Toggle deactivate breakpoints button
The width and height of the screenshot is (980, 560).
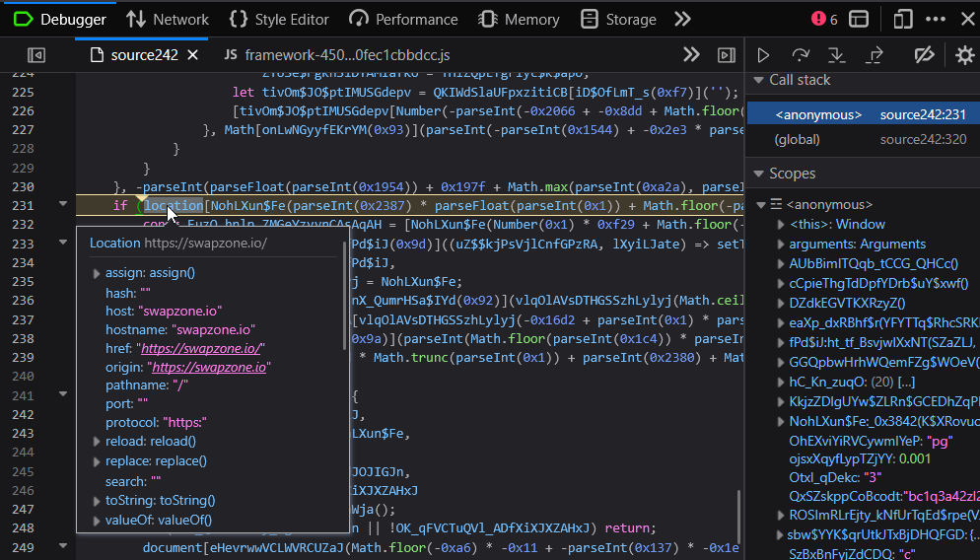924,55
